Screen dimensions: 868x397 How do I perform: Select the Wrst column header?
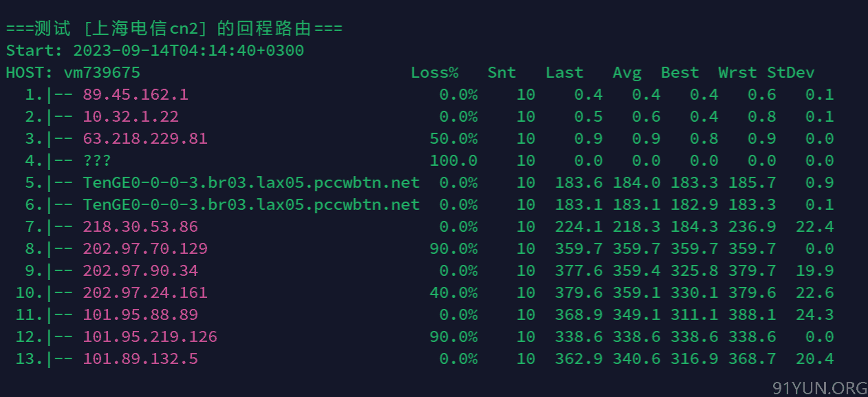tap(737, 72)
